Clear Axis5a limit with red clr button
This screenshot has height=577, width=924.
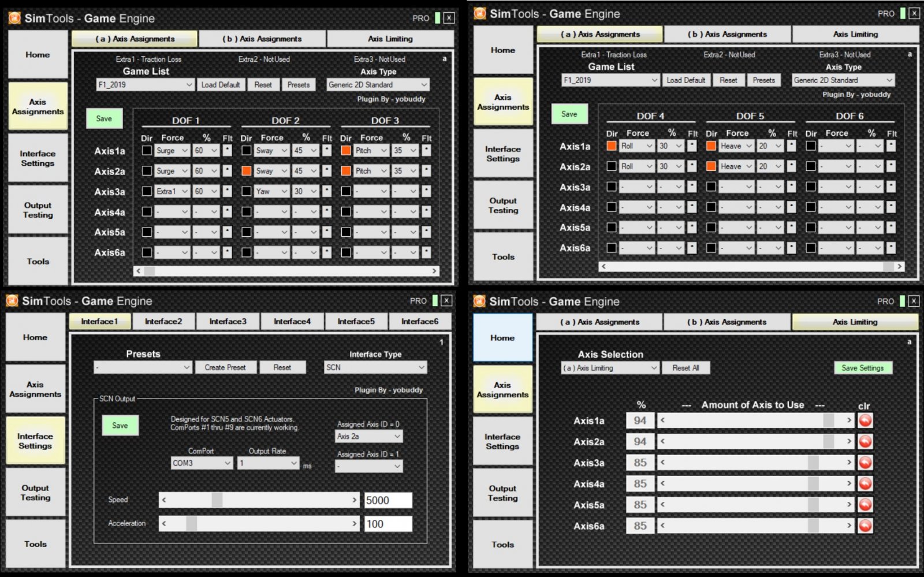click(865, 505)
